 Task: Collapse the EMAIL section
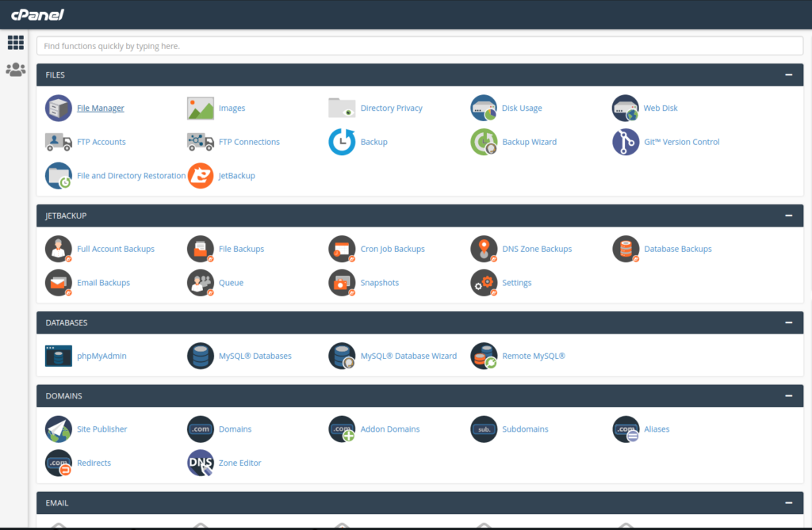pyautogui.click(x=789, y=503)
